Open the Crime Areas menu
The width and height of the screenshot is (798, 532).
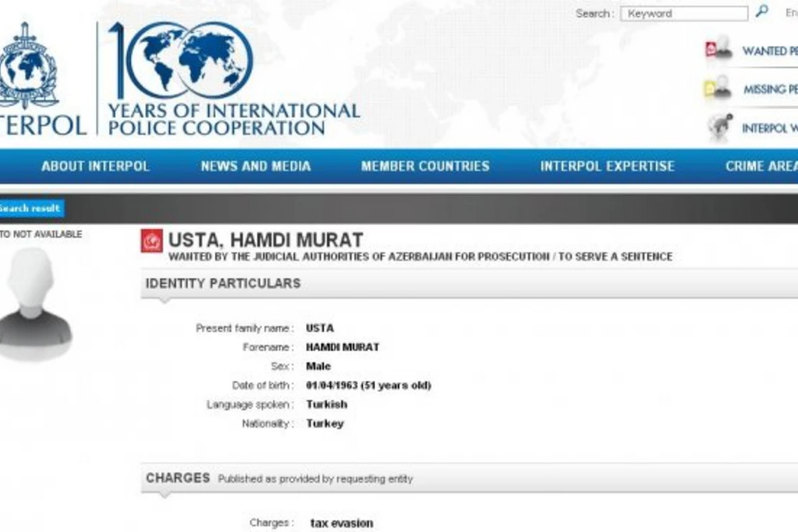[761, 166]
